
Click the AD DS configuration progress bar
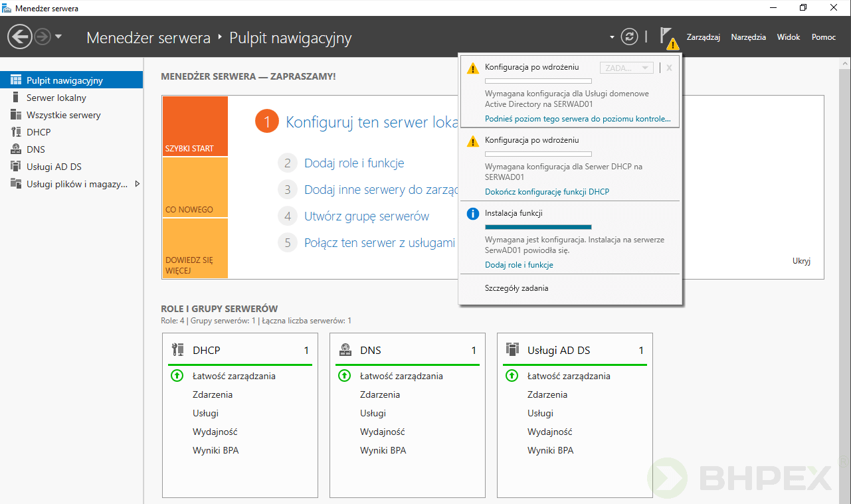pyautogui.click(x=538, y=81)
